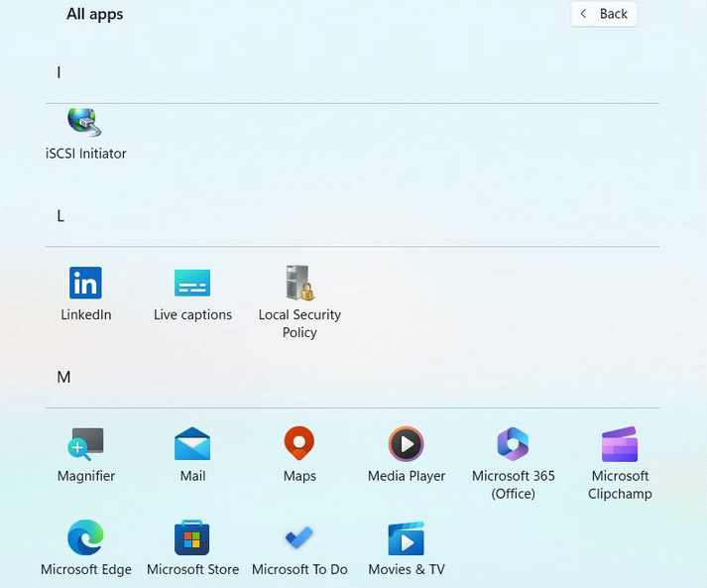The height and width of the screenshot is (588, 707).
Task: Launch the Magnifier app icon
Action: [85, 444]
